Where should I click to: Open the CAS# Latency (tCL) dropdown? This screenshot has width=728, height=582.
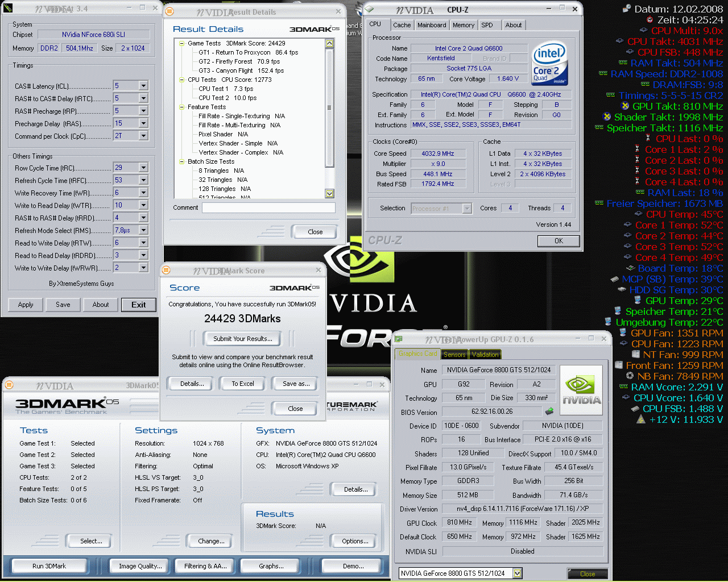(143, 86)
